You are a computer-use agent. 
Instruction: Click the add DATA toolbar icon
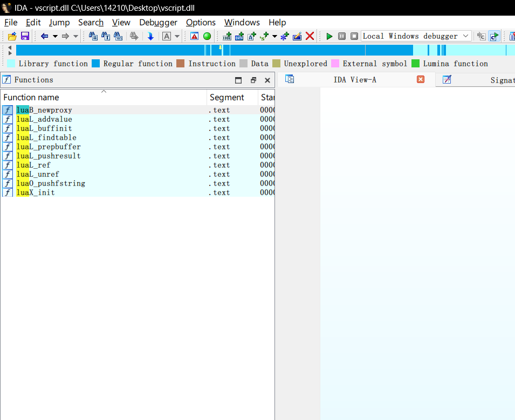click(239, 36)
